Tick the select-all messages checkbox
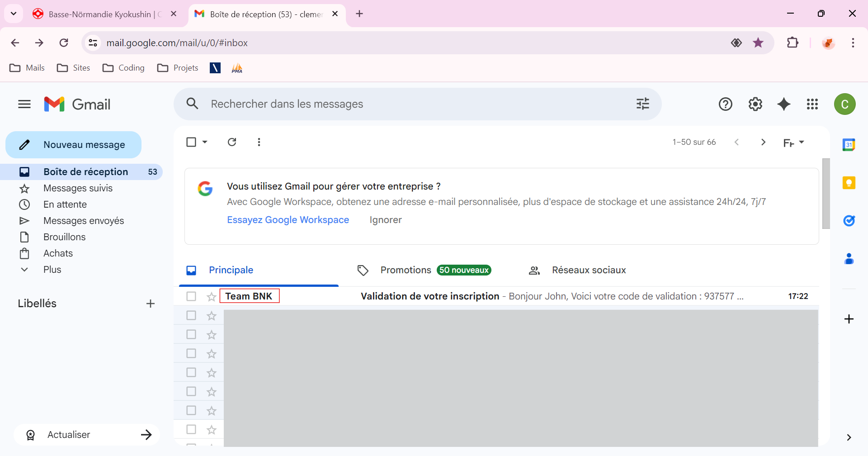Image resolution: width=868 pixels, height=456 pixels. click(191, 142)
